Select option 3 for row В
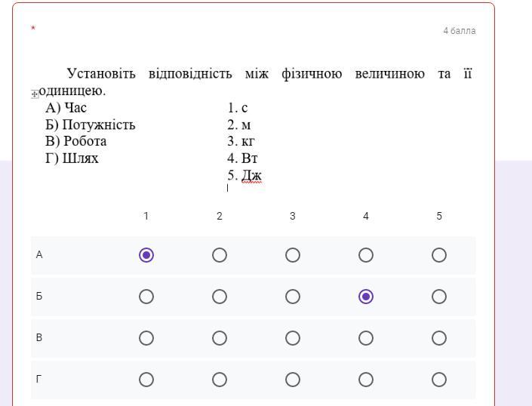Screen dimensions: 532x406 click(x=293, y=338)
